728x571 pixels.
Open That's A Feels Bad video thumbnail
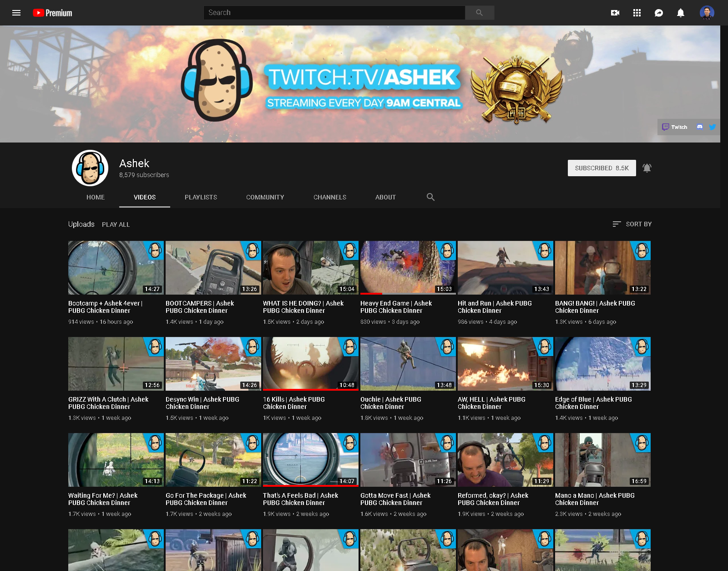point(311,460)
